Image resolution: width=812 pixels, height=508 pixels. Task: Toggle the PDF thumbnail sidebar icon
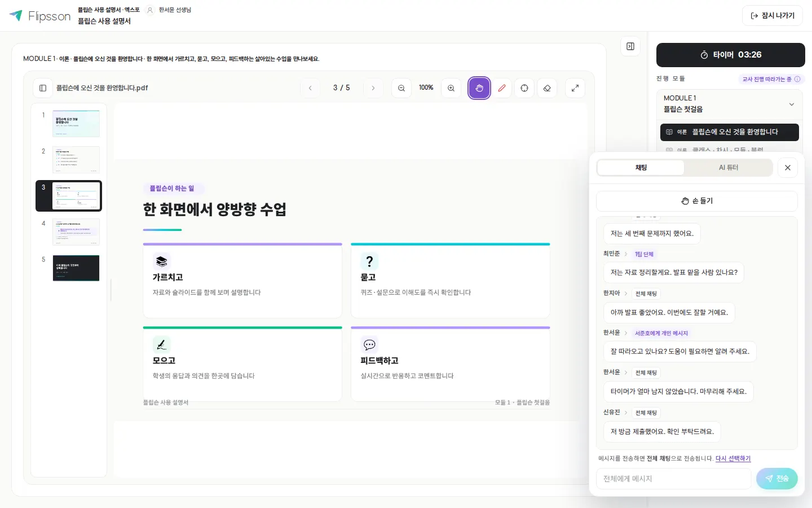43,88
